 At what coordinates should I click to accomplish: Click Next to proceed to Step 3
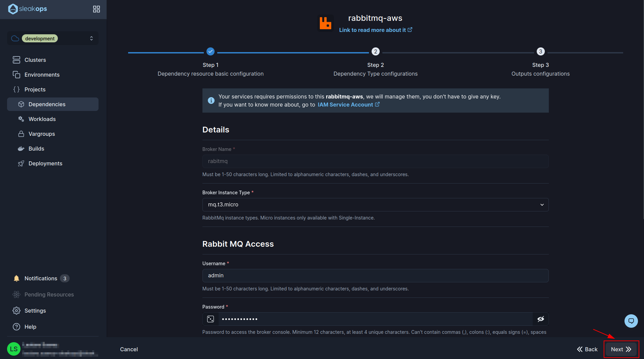coord(621,349)
